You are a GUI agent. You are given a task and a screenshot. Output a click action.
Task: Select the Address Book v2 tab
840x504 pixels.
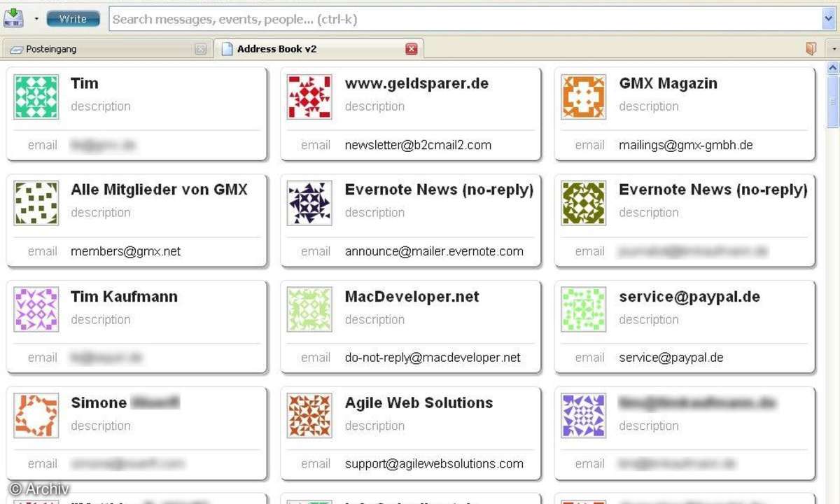[x=318, y=49]
